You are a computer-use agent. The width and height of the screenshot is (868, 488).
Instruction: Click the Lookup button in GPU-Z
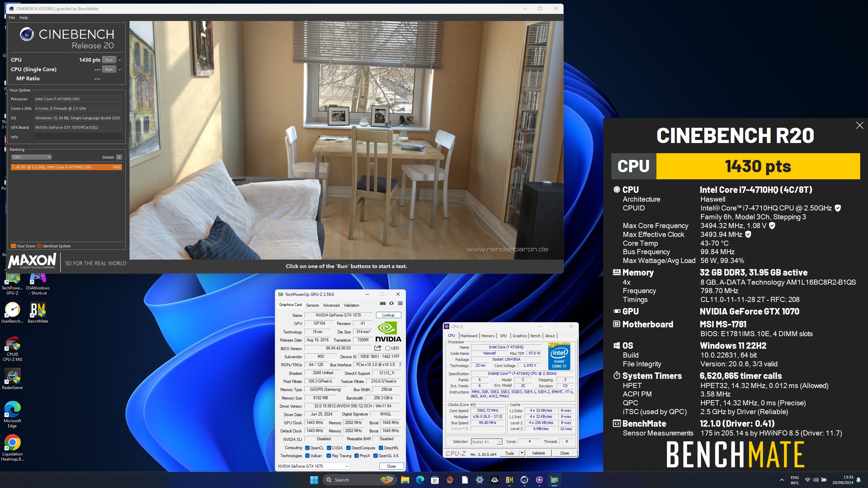(x=389, y=315)
